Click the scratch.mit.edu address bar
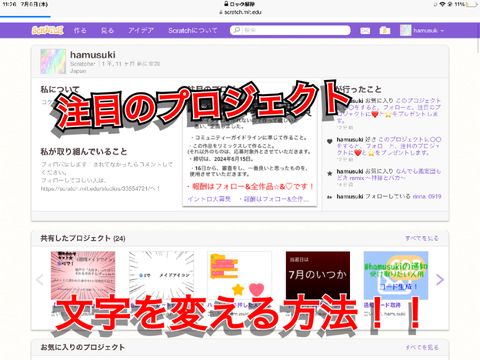Viewport: 480px width, 360px height. click(240, 12)
